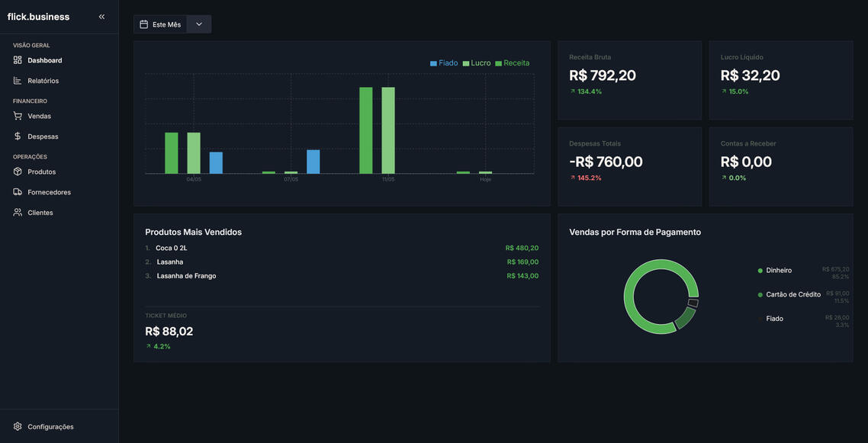Click the Clientes people icon

pyautogui.click(x=17, y=213)
